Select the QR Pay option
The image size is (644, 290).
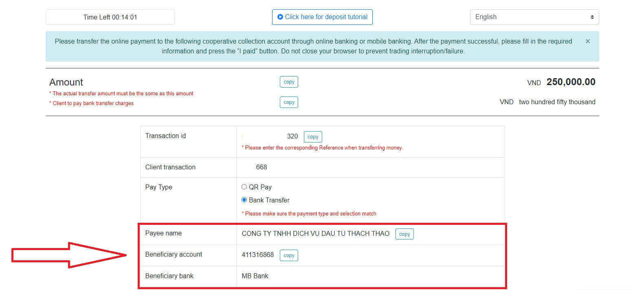pyautogui.click(x=244, y=187)
